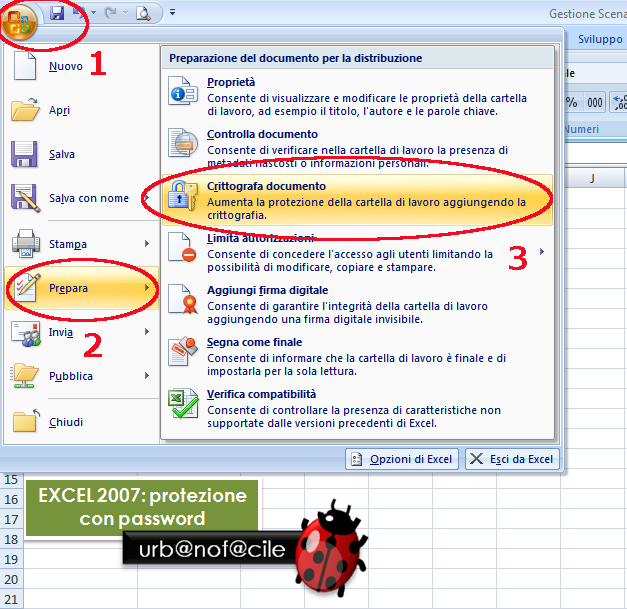The image size is (627, 609).
Task: Click the printer icon beside Stampa
Action: [x=26, y=243]
